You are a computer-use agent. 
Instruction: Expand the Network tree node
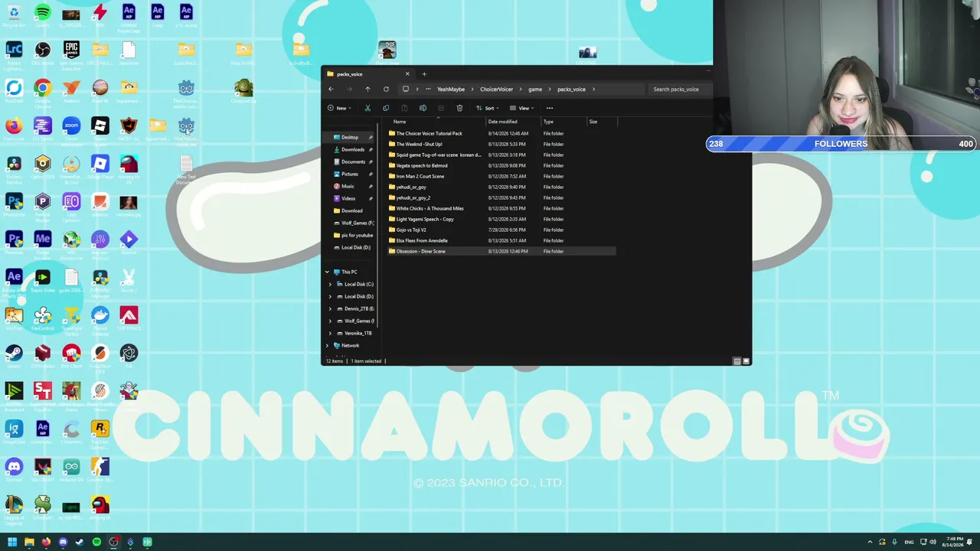[327, 345]
